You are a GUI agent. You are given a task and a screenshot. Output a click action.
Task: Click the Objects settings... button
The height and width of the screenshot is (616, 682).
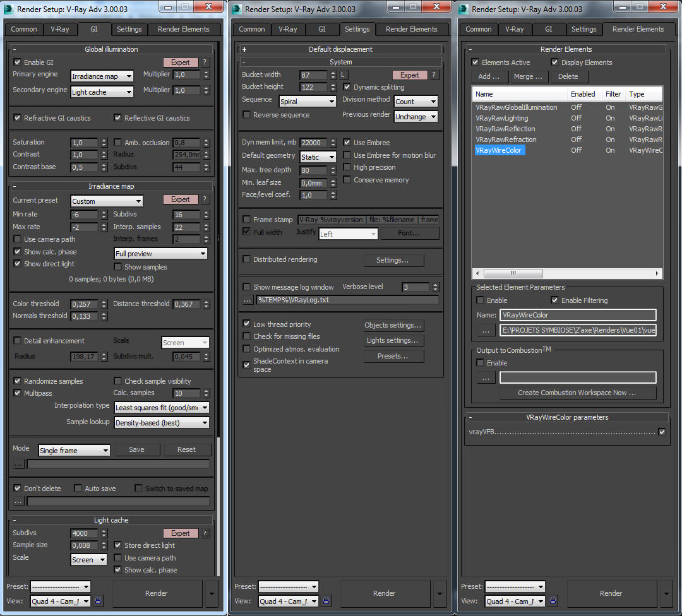tap(393, 325)
